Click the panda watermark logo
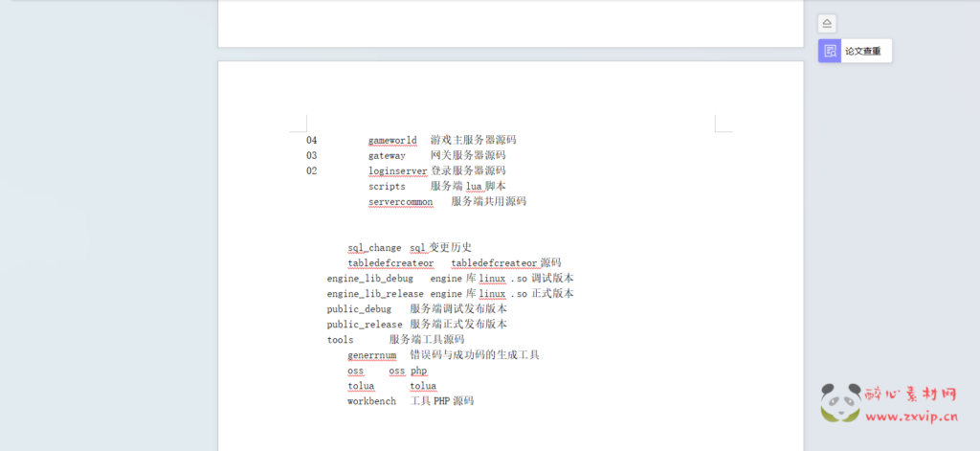The height and width of the screenshot is (451, 980). point(840,403)
